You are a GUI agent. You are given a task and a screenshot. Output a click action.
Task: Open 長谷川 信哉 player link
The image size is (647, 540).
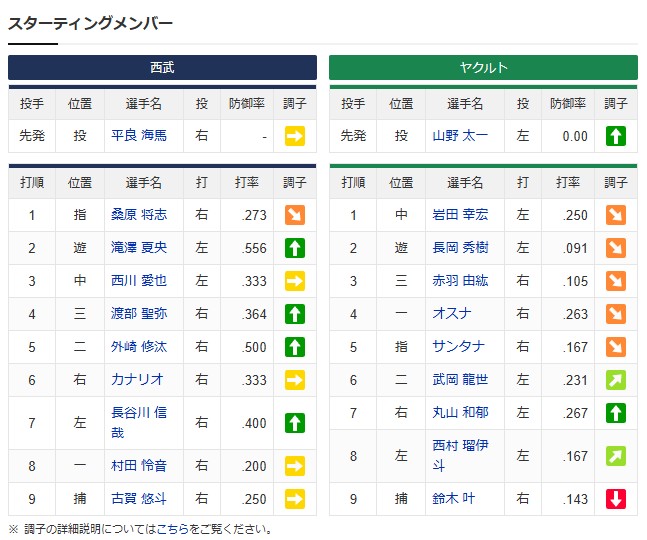click(x=139, y=423)
